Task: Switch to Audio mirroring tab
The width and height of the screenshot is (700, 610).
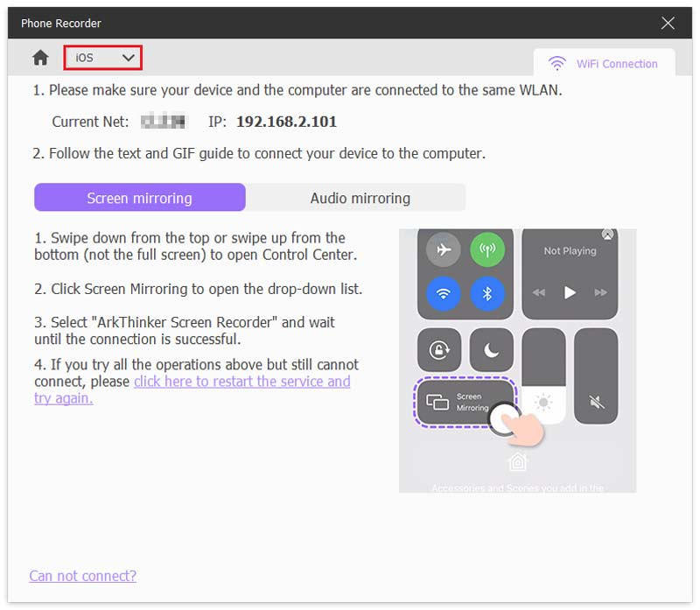Action: coord(360,198)
